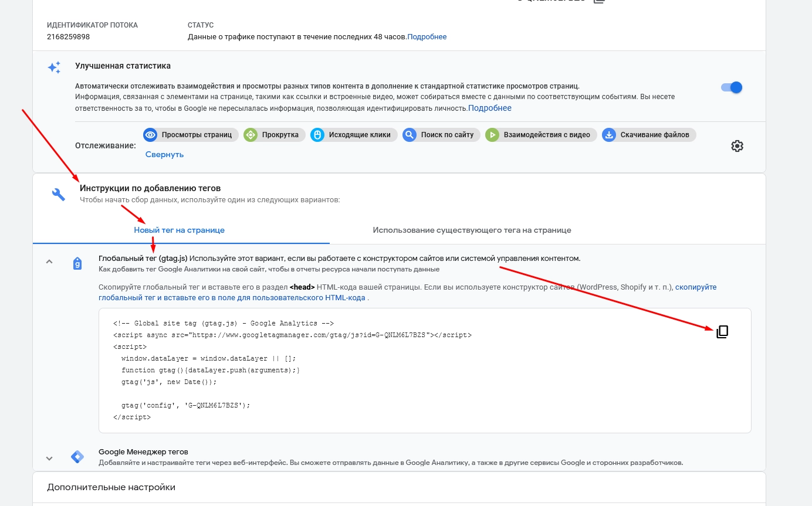
Task: Click the Скачивание файлов download chip
Action: tap(649, 135)
